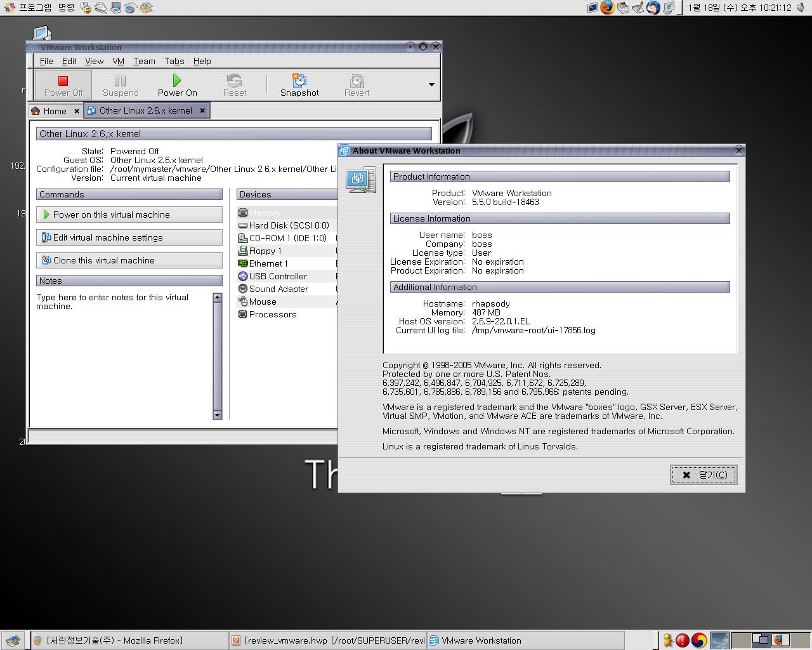Click the workspace switcher in bottom panel
Viewport: 812px width, 650px height.
coord(770,640)
